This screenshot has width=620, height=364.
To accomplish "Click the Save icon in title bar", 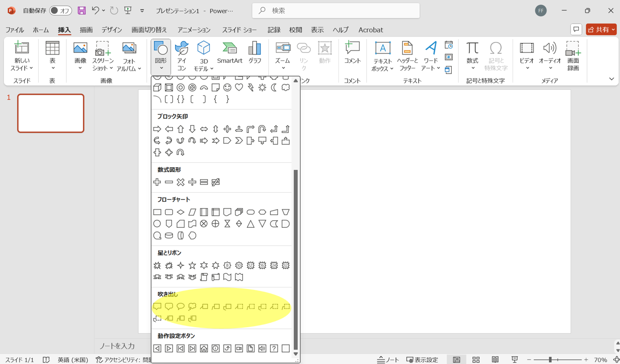I will point(82,10).
